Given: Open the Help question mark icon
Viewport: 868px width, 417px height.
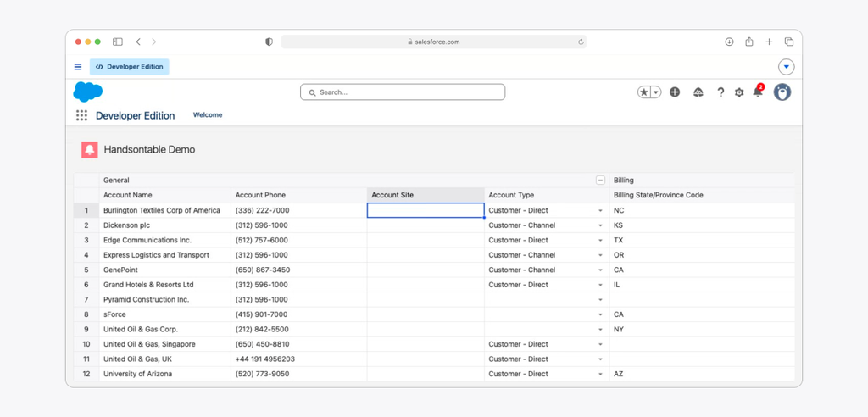Looking at the screenshot, I should [721, 92].
